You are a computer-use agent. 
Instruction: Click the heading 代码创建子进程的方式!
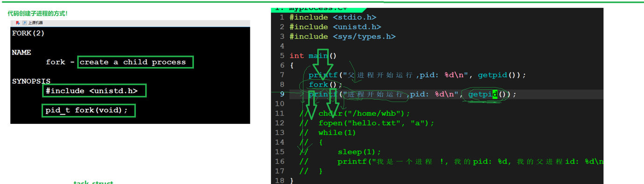pyautogui.click(x=38, y=14)
